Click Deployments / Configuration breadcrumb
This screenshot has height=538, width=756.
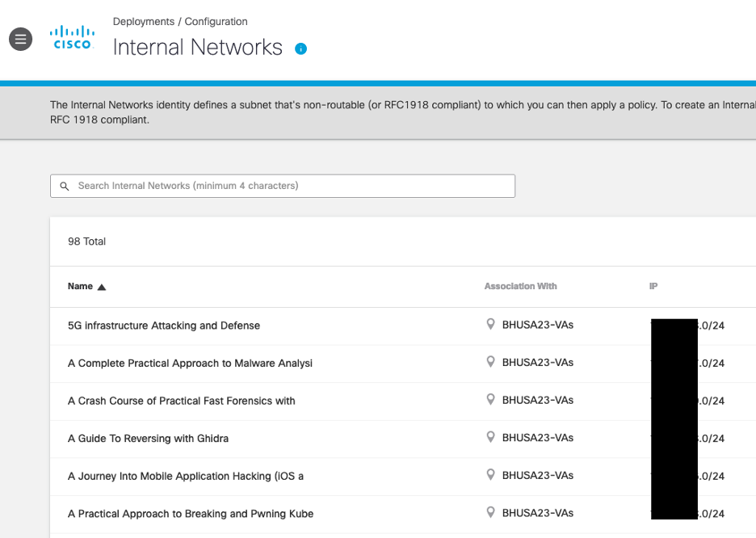[180, 22]
